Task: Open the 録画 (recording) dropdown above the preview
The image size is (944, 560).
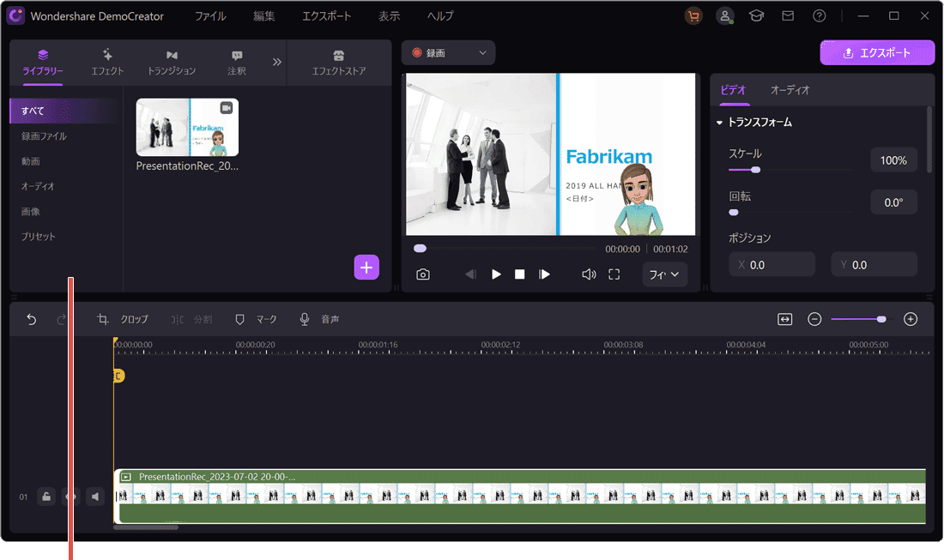Action: coord(447,52)
